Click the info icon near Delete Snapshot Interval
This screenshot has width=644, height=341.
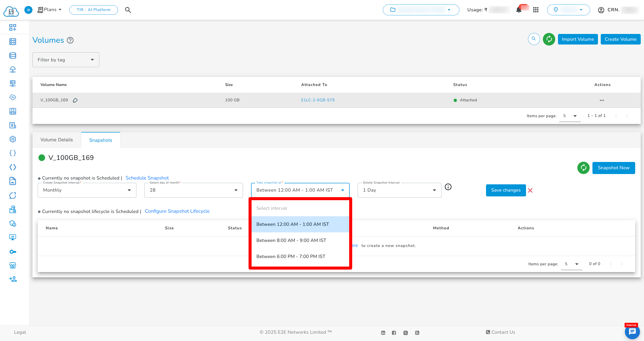[x=448, y=187]
